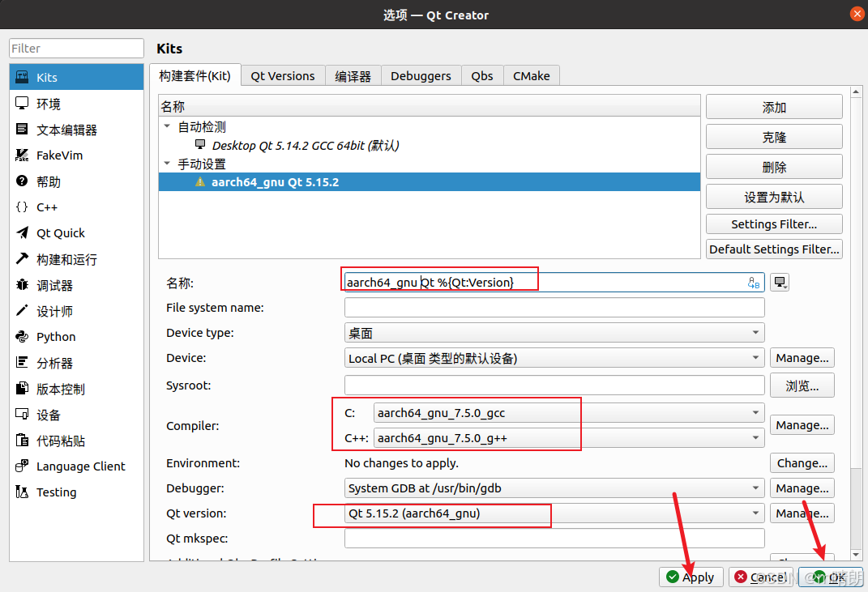Click Change... next to Environment
Screen dimensions: 868x592
click(802, 463)
